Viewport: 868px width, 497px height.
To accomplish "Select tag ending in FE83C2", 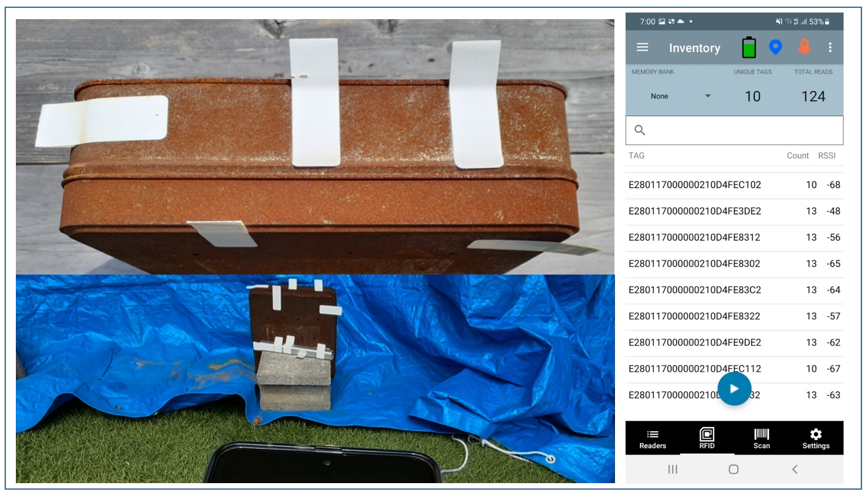I will [x=694, y=290].
